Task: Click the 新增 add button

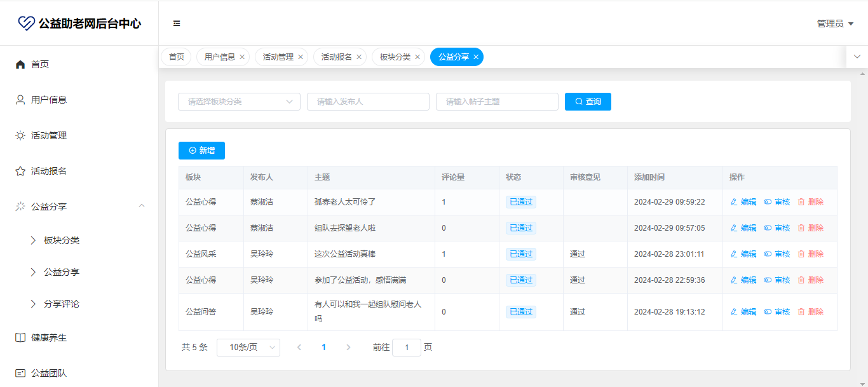Action: click(201, 151)
